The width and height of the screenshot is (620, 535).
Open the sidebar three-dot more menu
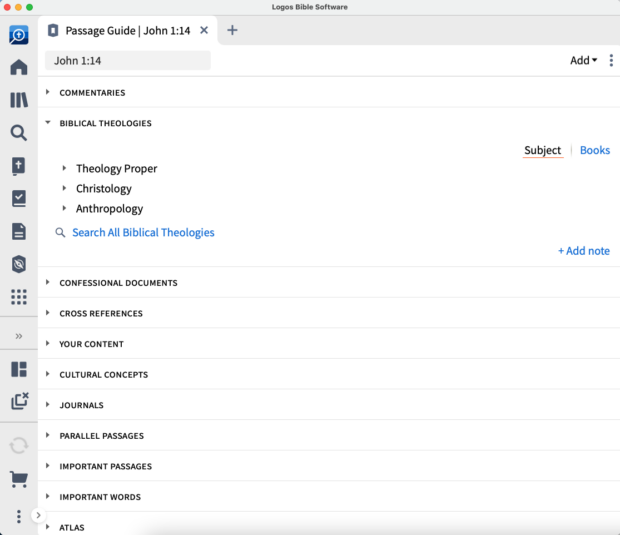(19, 516)
